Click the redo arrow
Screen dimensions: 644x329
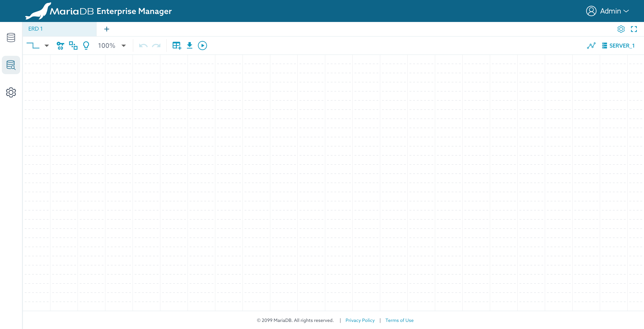pos(156,46)
